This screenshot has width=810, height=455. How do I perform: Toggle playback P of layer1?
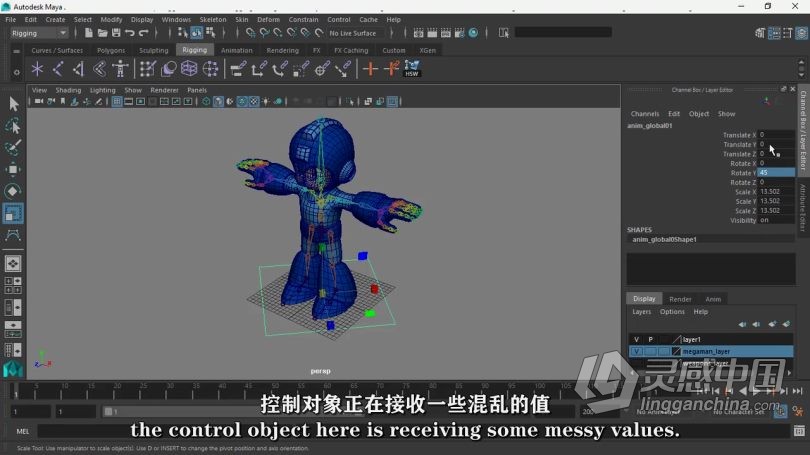[x=650, y=339]
